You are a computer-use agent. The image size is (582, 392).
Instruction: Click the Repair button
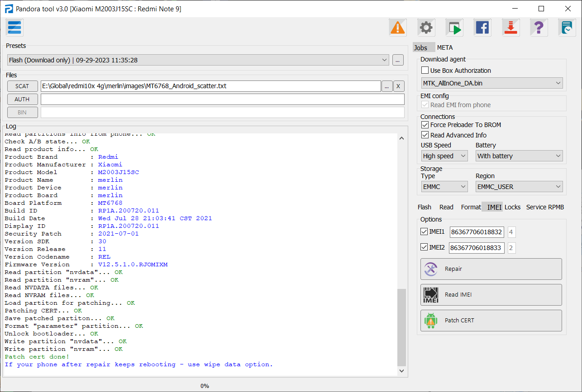[x=491, y=269]
